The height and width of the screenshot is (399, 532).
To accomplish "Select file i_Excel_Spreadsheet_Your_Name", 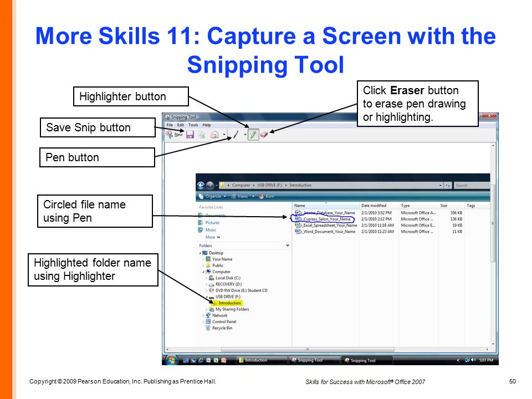I will click(x=329, y=226).
